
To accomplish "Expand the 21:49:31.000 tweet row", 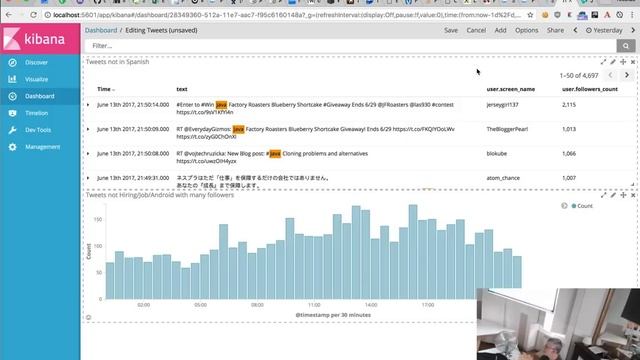I will click(x=88, y=178).
